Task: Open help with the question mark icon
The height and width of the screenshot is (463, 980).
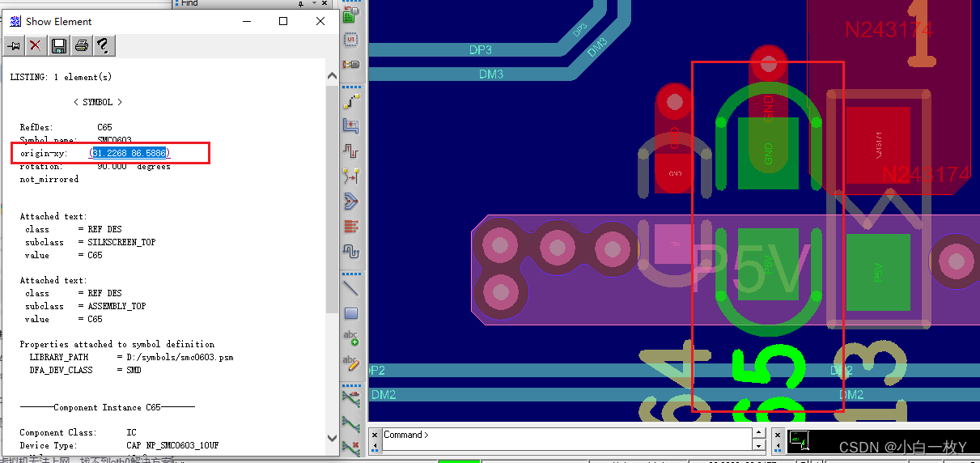Action: [103, 46]
